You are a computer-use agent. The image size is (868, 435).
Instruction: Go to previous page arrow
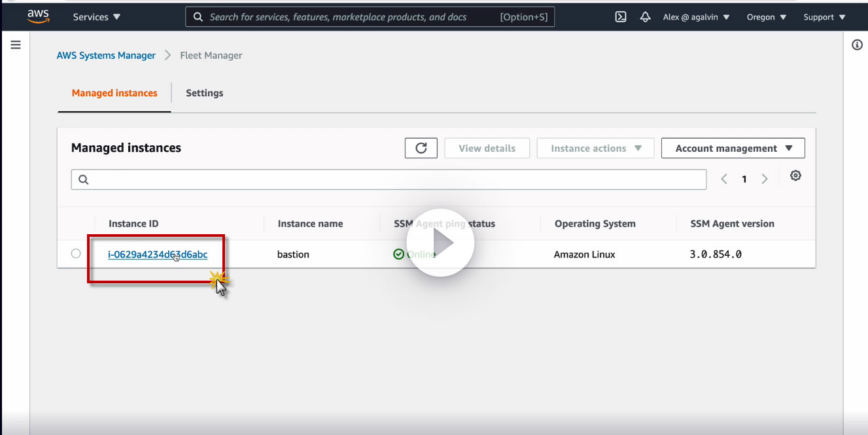[724, 179]
